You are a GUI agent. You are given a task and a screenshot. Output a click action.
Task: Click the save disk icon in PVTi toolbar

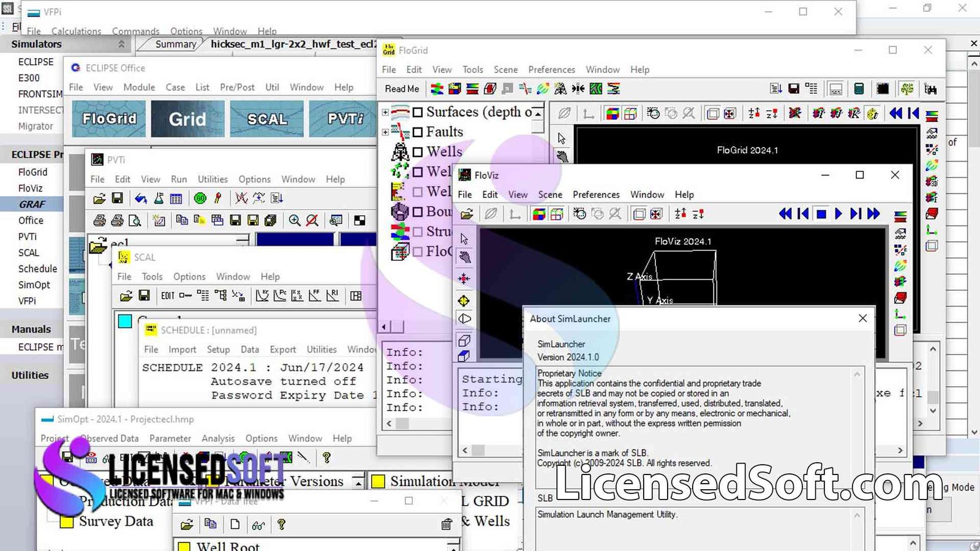pos(117,198)
